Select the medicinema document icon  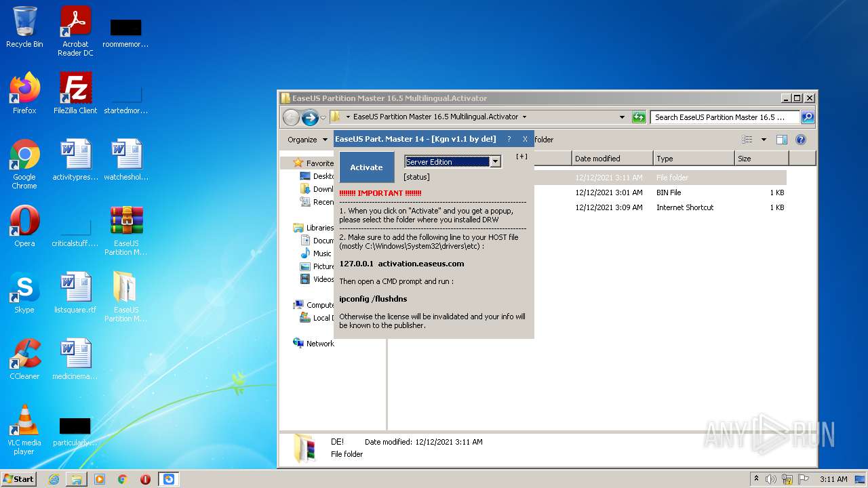(75, 359)
